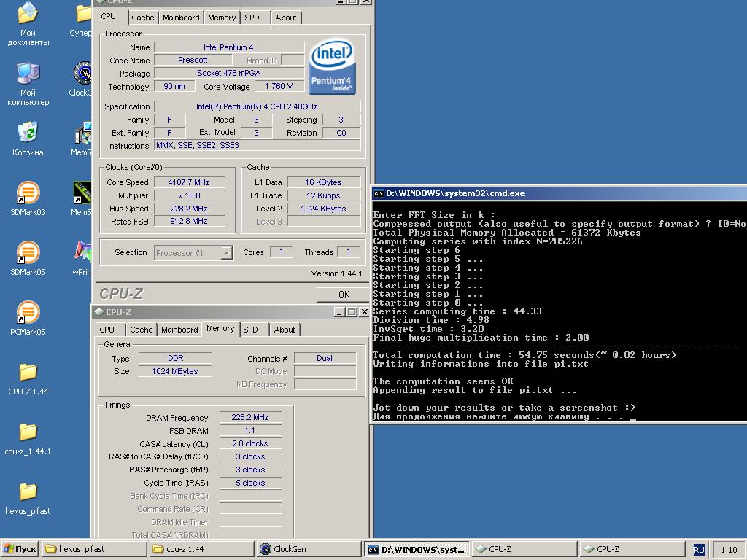Click the Intel Pentium 4 inside logo

point(332,66)
